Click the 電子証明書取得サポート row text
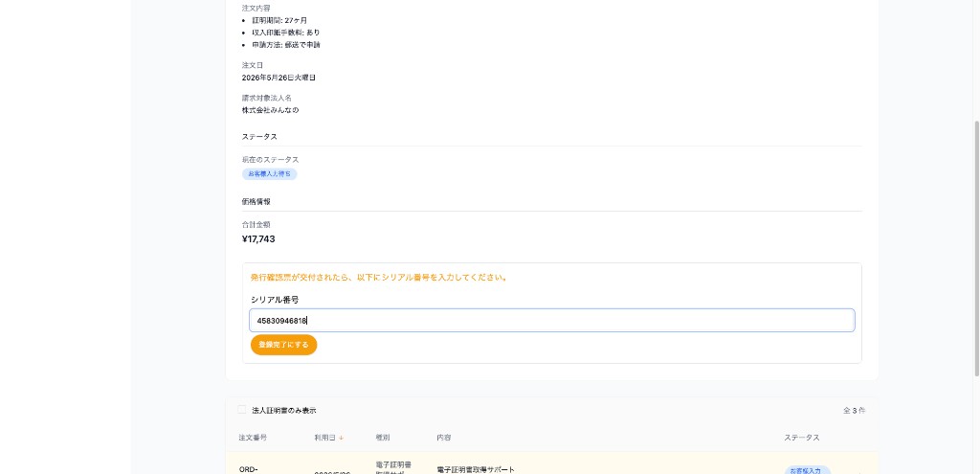 coord(476,469)
